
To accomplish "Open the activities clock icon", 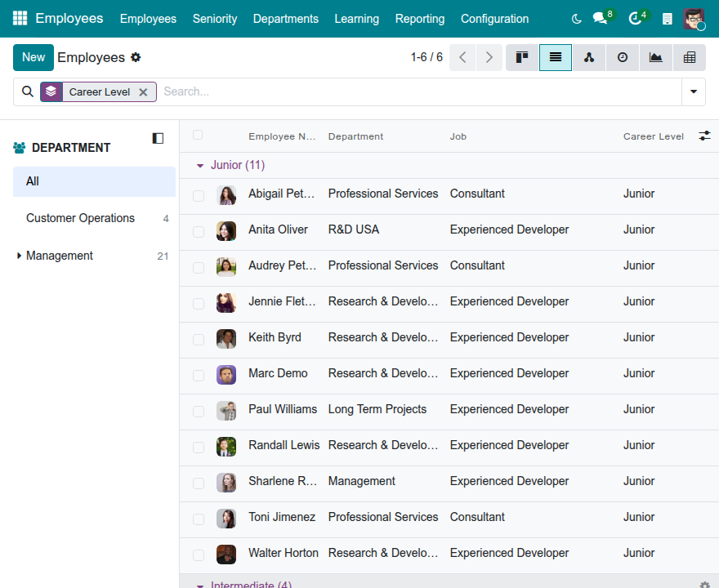I will point(635,19).
